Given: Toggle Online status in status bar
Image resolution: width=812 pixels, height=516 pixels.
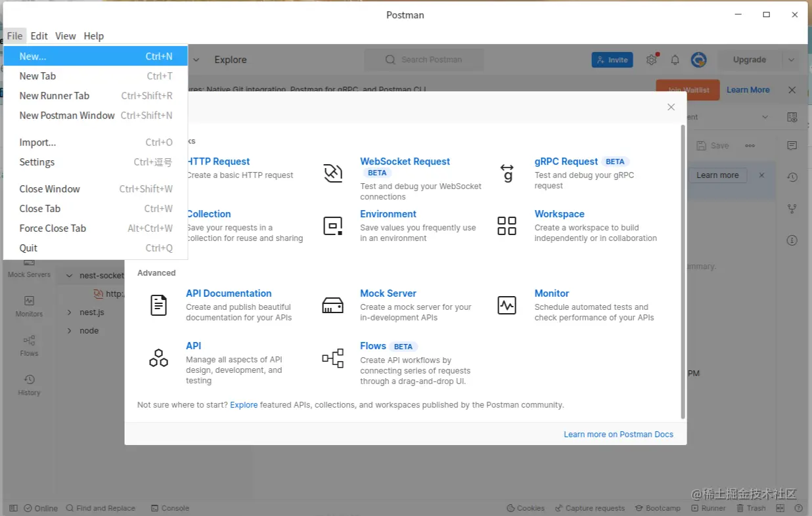Looking at the screenshot, I should coord(41,508).
